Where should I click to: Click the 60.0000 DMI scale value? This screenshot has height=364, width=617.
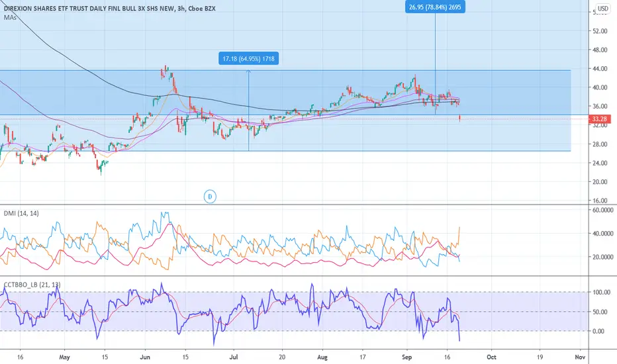(603, 210)
